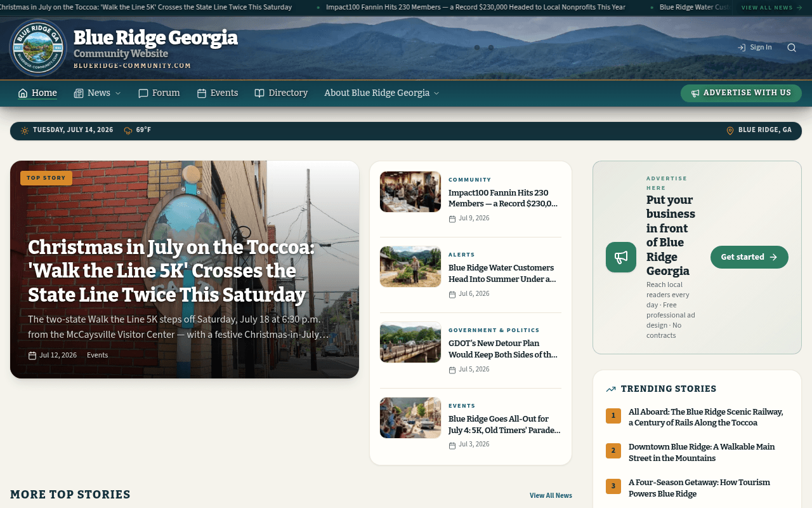Open the Forum nav item
The width and height of the screenshot is (812, 508).
click(x=159, y=93)
